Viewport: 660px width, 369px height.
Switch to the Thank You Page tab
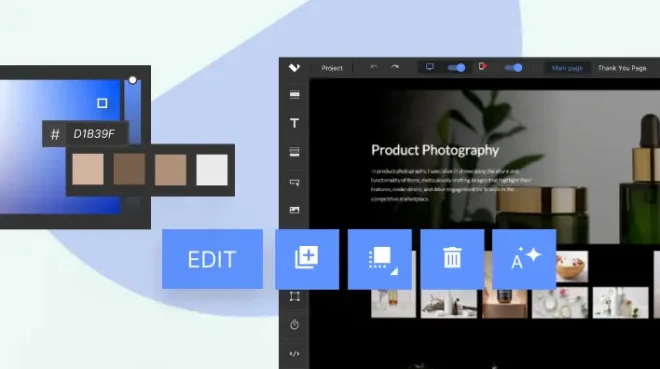(622, 68)
